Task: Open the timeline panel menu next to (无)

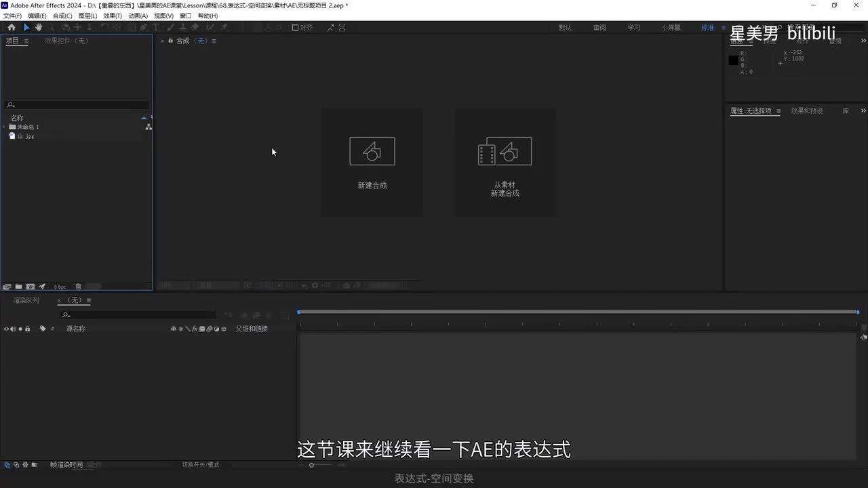Action: pos(89,300)
